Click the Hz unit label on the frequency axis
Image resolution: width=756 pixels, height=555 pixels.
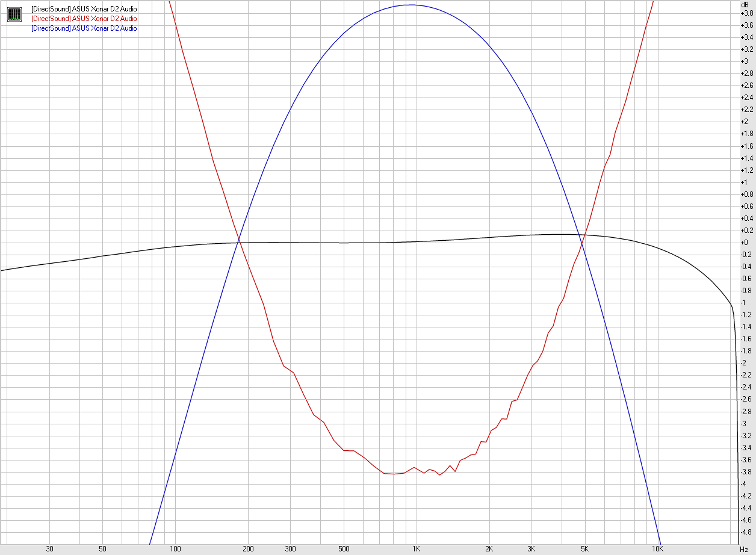click(x=744, y=550)
